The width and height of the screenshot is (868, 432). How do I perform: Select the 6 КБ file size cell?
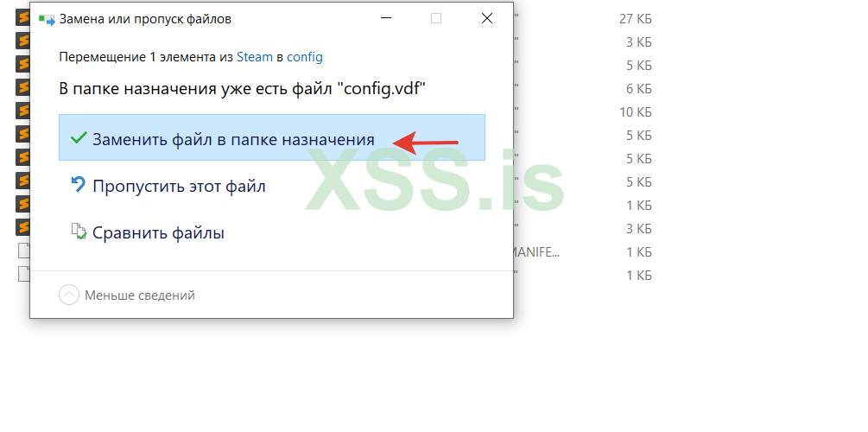[639, 89]
